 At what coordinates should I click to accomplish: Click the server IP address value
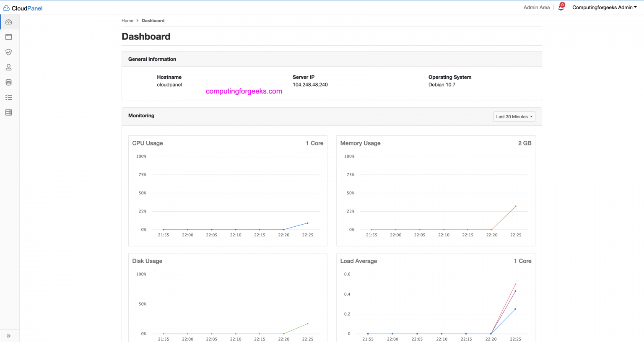pos(310,84)
